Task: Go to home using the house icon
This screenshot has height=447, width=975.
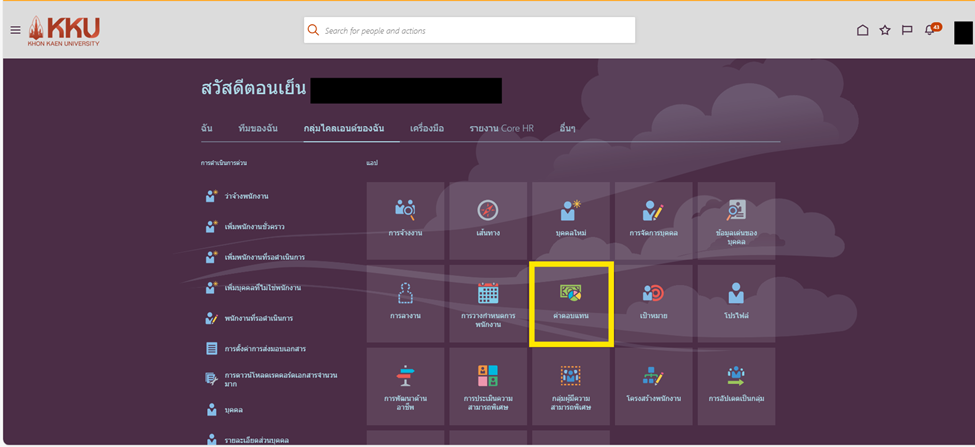Action: 862,30
